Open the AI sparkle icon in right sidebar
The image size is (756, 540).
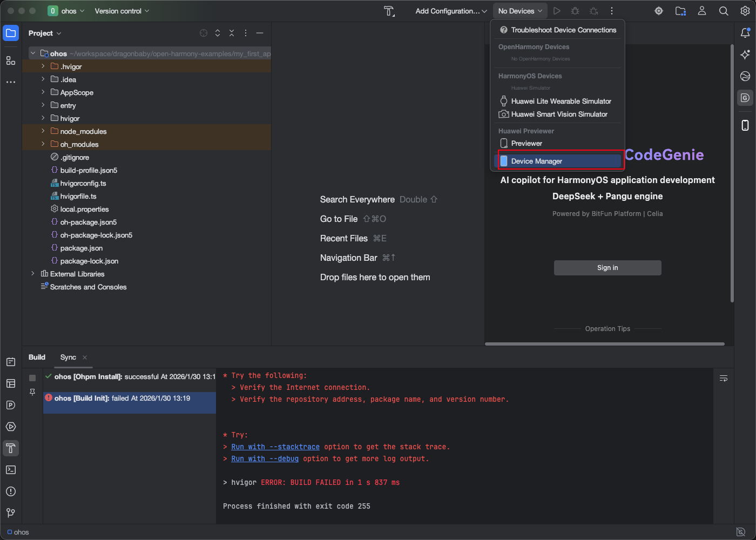tap(745, 55)
